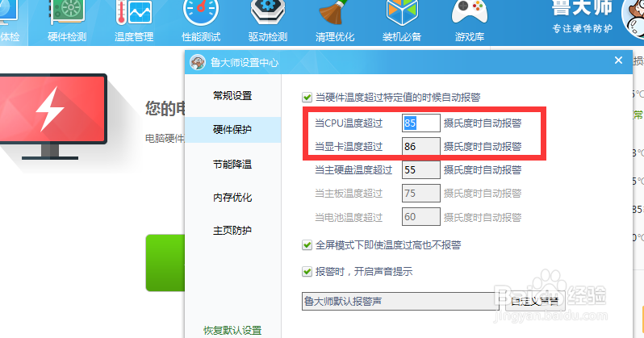The image size is (644, 338).
Task: Select the 节能降温 settings tab
Action: click(232, 165)
